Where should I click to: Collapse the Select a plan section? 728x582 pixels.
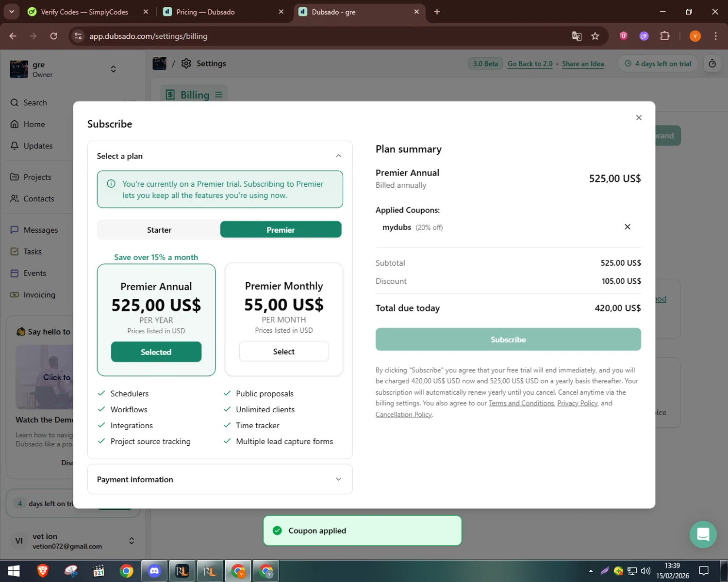[x=338, y=156]
